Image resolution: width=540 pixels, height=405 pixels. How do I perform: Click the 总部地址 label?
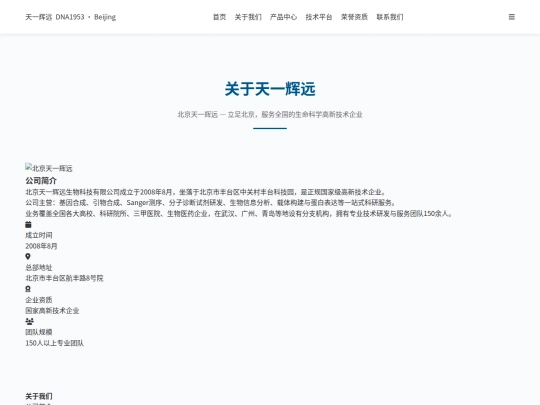[x=39, y=268]
